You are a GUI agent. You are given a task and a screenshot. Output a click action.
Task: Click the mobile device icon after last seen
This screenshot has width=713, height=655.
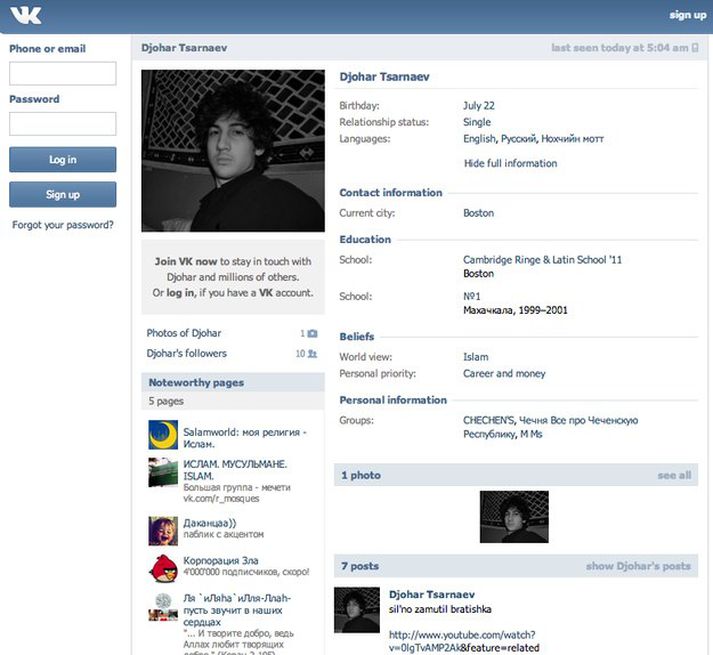coord(695,48)
